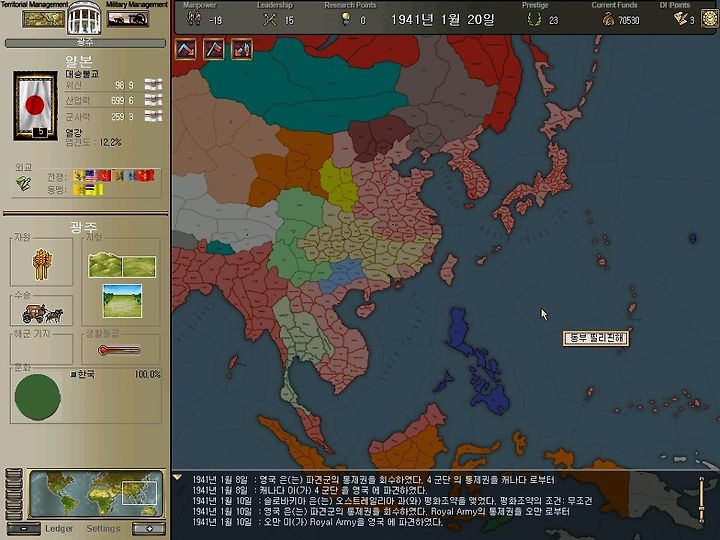Select Taiwan island on the map
The image size is (720, 540).
[448, 270]
